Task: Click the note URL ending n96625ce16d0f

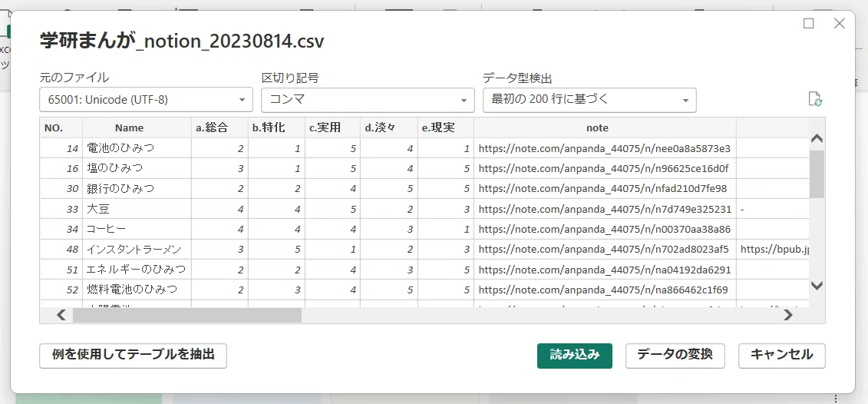Action: pos(605,168)
